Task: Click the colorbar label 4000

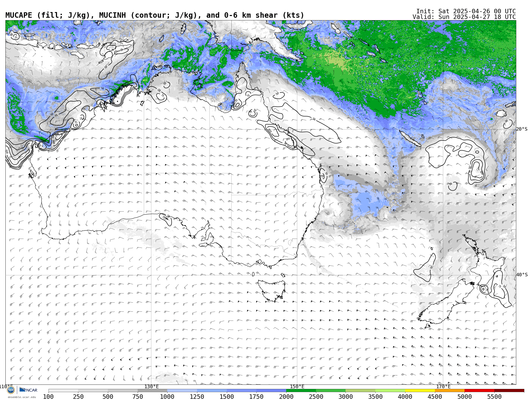Action: tap(405, 397)
